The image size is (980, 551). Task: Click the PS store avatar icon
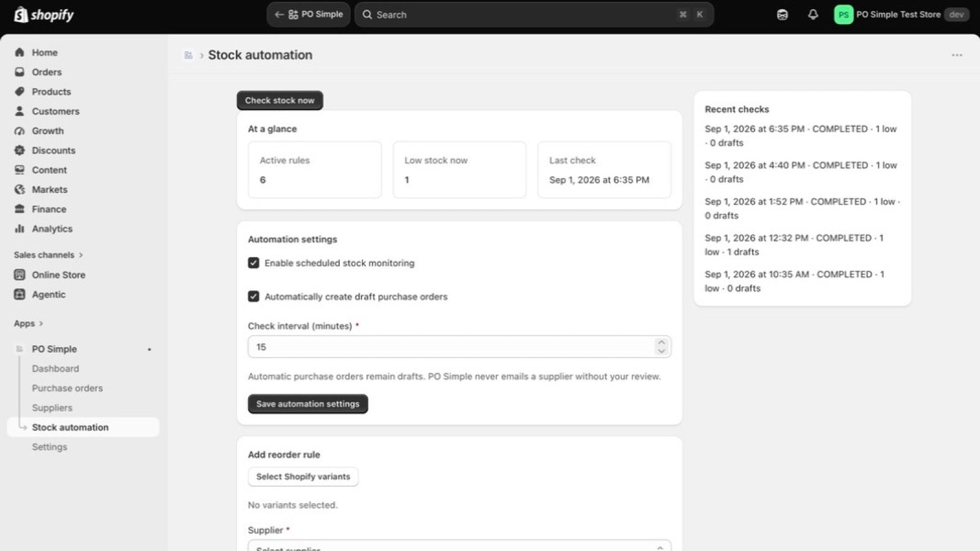coord(843,15)
